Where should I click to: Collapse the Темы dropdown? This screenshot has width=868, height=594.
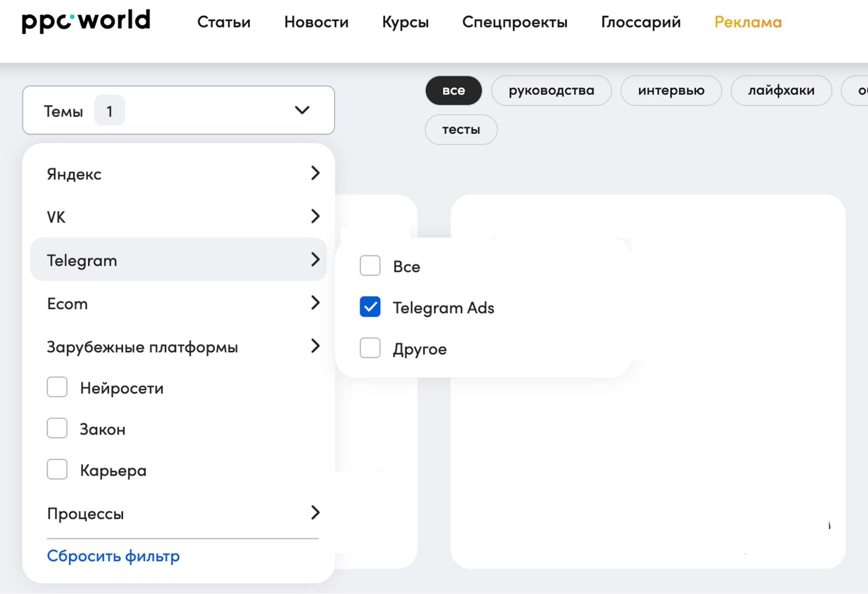tap(302, 111)
